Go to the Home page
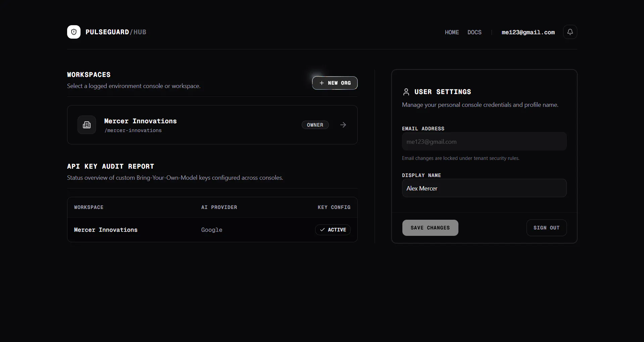 tap(452, 32)
